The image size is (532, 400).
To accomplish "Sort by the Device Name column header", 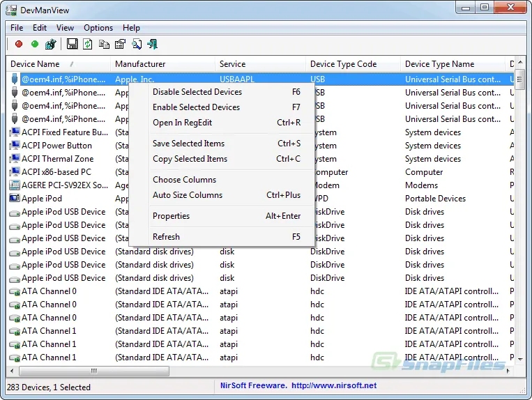I will [x=59, y=64].
